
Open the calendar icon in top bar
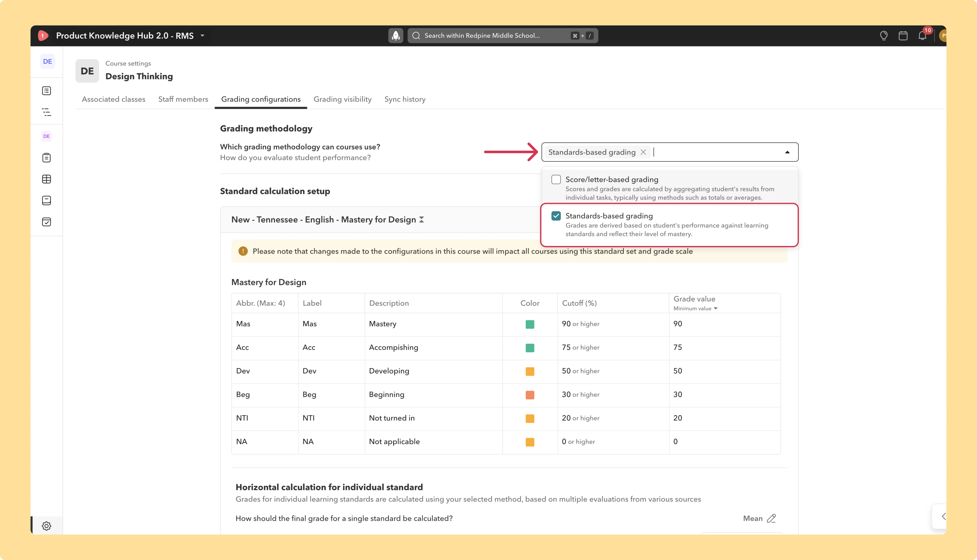pos(903,35)
